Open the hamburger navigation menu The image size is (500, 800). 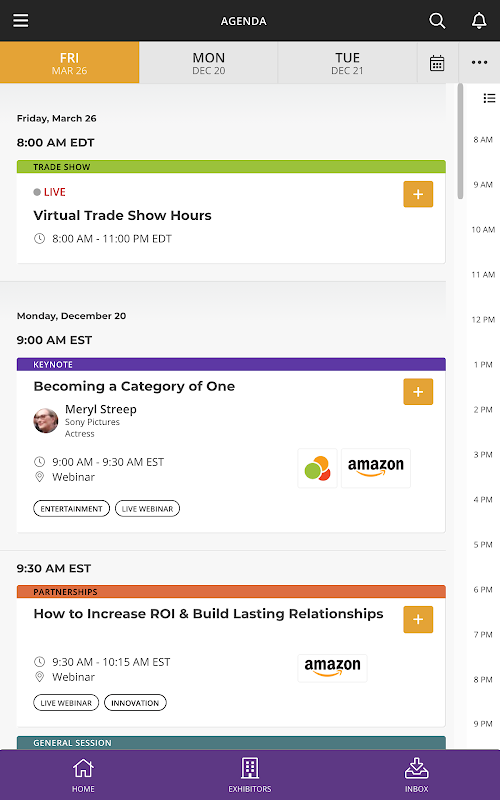coord(21,21)
